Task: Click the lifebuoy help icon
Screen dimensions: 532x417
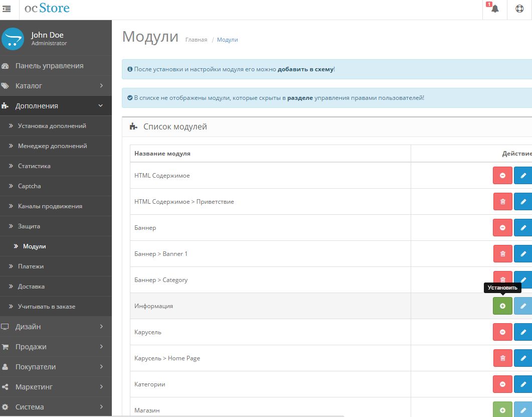Action: [519, 9]
